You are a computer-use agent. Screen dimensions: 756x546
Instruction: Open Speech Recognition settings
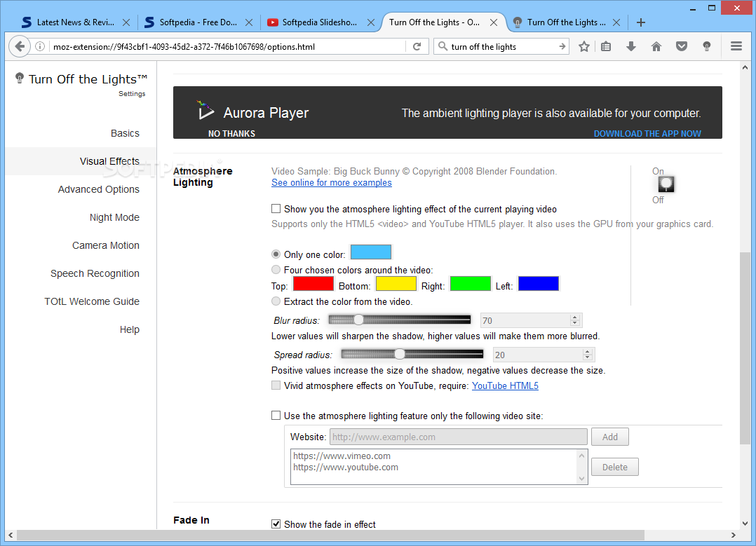[x=95, y=273]
